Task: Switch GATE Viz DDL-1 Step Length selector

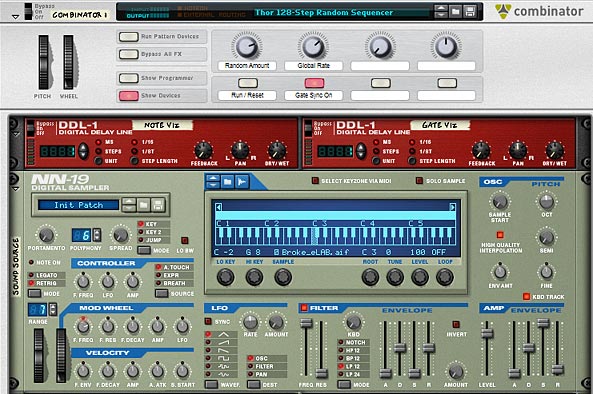Action: click(412, 161)
